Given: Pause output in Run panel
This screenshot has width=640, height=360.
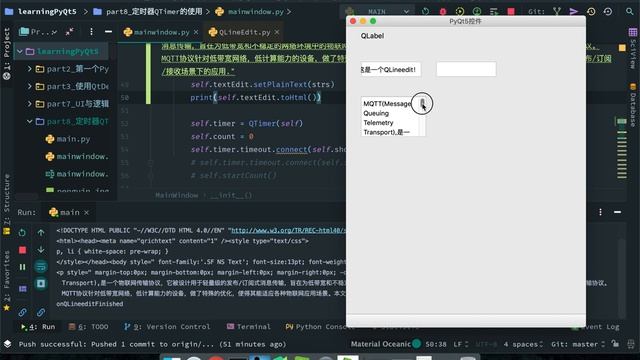Looking at the screenshot, I should point(22,267).
